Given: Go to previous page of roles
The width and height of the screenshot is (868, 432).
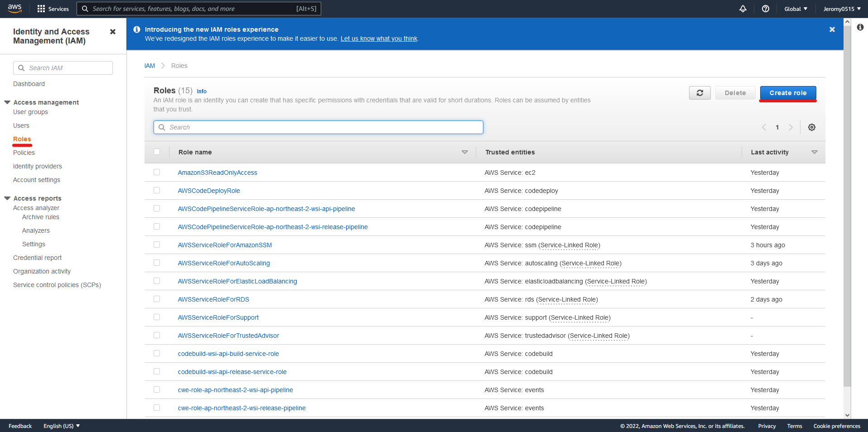Looking at the screenshot, I should click(764, 127).
